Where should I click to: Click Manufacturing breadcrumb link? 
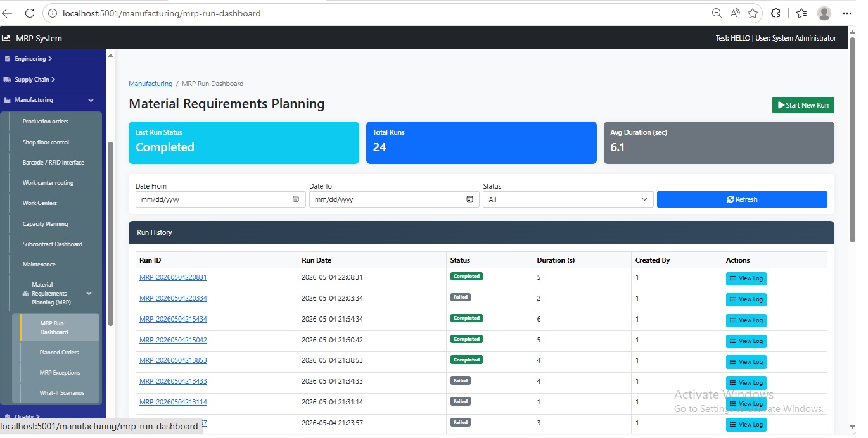150,84
